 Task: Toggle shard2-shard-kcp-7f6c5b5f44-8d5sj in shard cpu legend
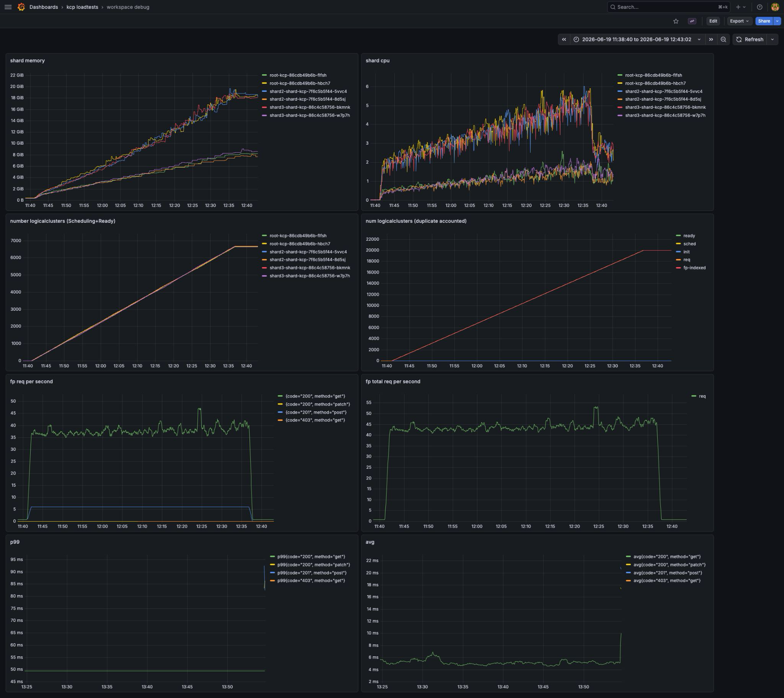663,99
